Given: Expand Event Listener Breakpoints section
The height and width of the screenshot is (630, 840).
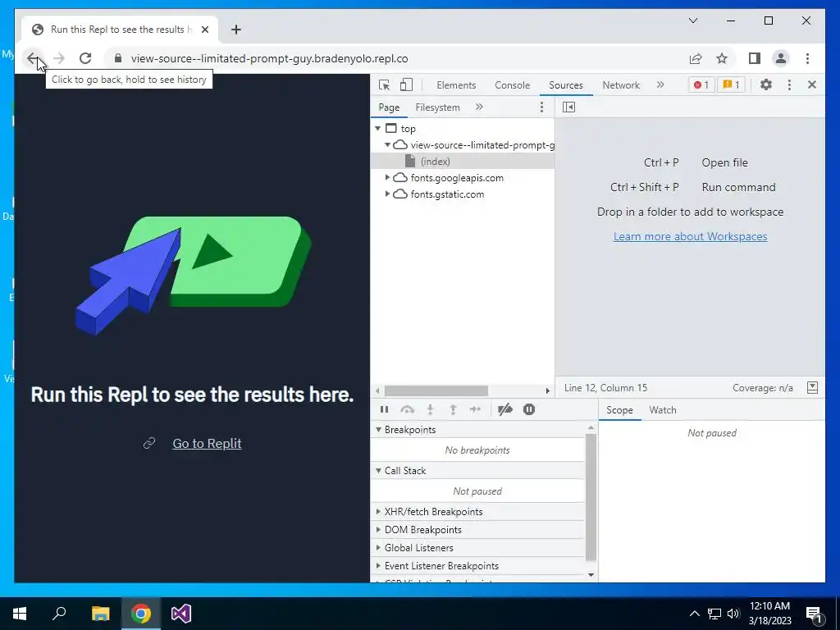Looking at the screenshot, I should pos(379,566).
